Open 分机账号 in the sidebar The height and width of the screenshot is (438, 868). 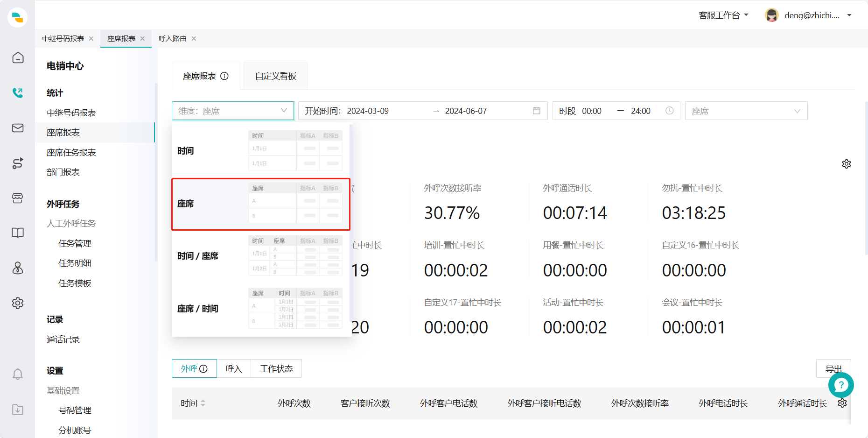click(x=75, y=431)
